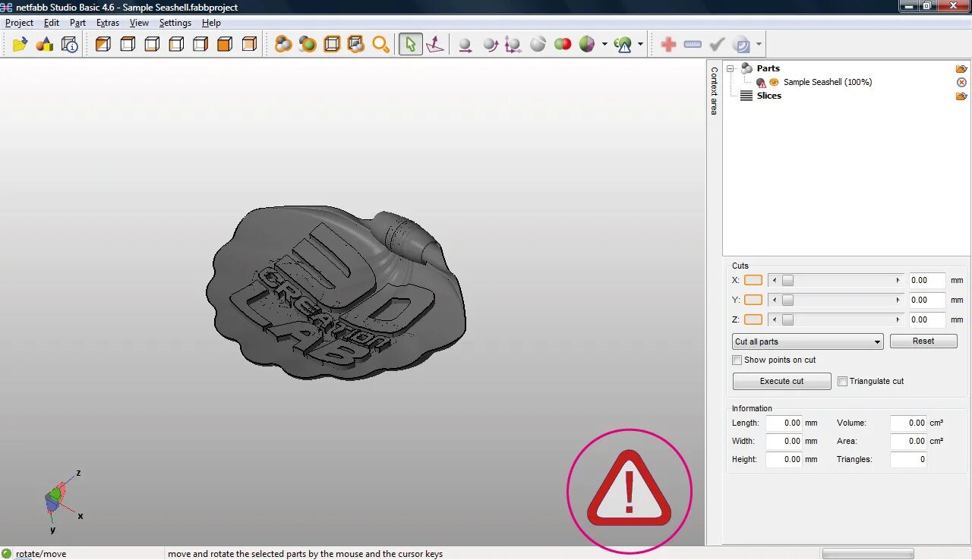Click the green-sphere zoom to selected parts icon

[x=308, y=45]
